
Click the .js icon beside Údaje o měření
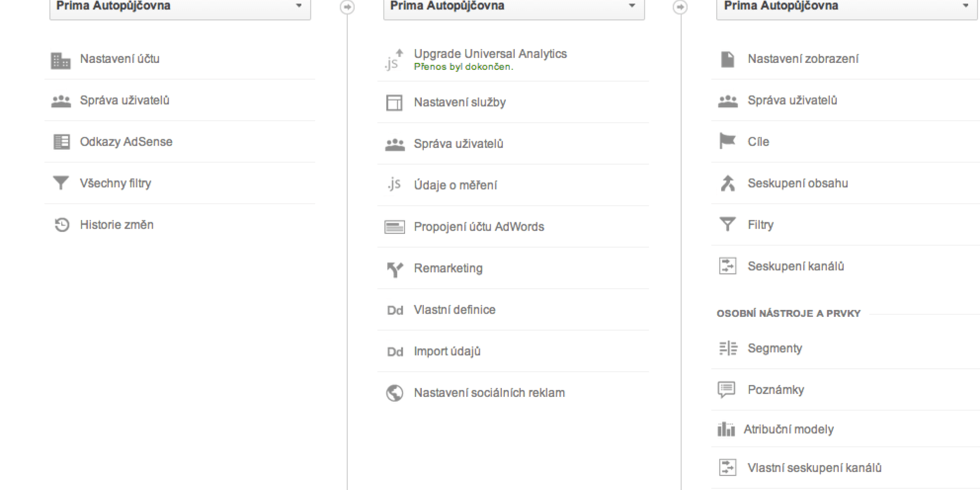pos(394,185)
